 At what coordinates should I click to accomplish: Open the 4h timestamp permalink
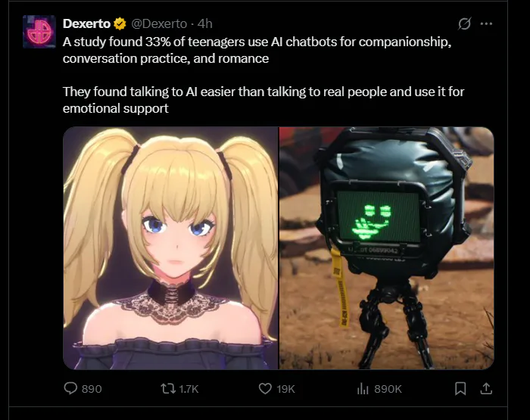205,23
